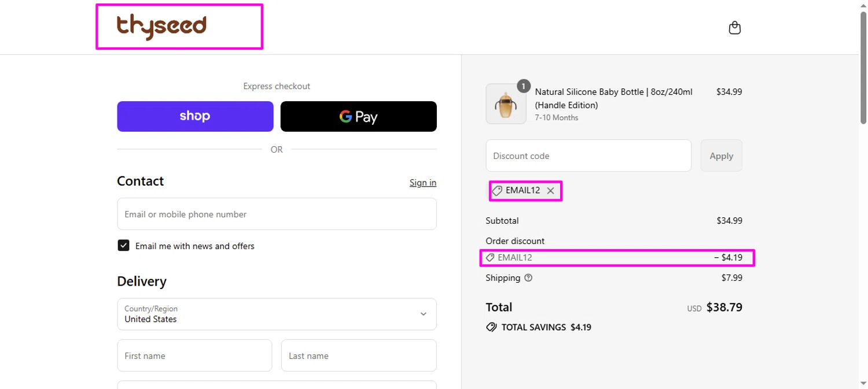Open the shopping bag cart icon
The height and width of the screenshot is (389, 868).
734,28
